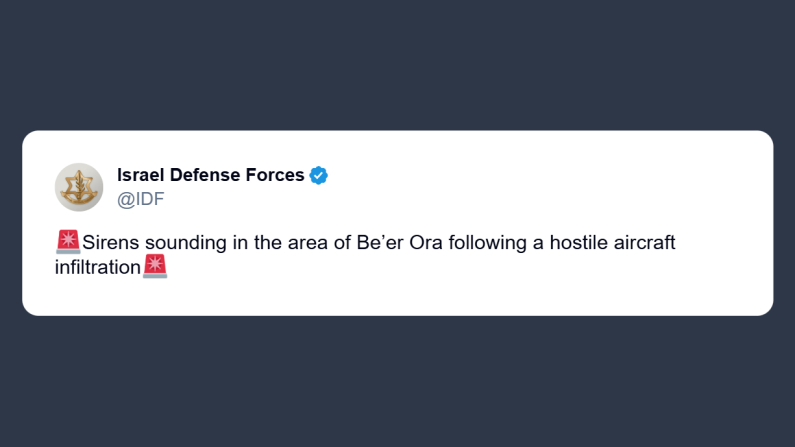795x447 pixels.
Task: Click the siren emoji before 'Sirens'
Action: tap(68, 242)
